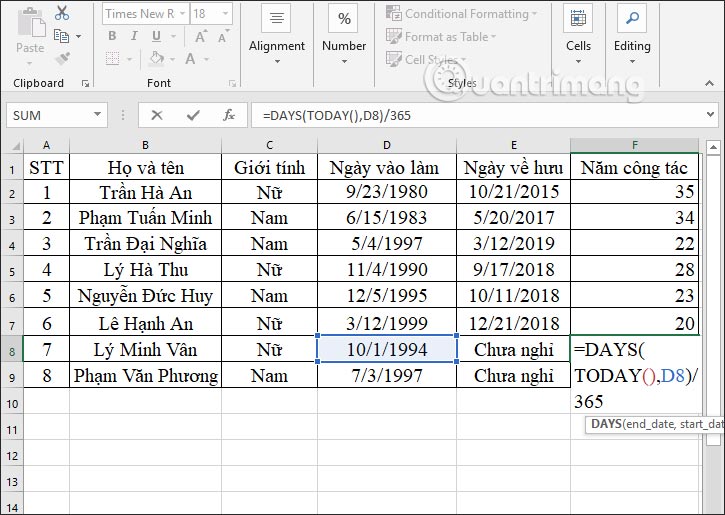Click header cell Năm công tác

point(635,167)
